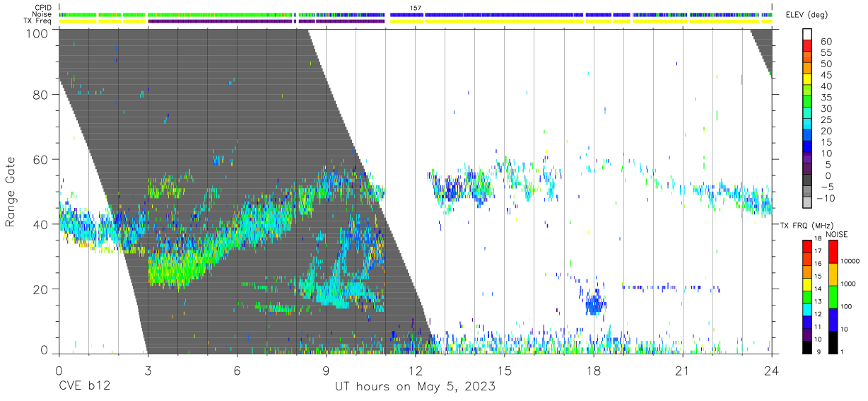Click the 'TX Freq' row label
This screenshot has width=868, height=401.
[38, 21]
